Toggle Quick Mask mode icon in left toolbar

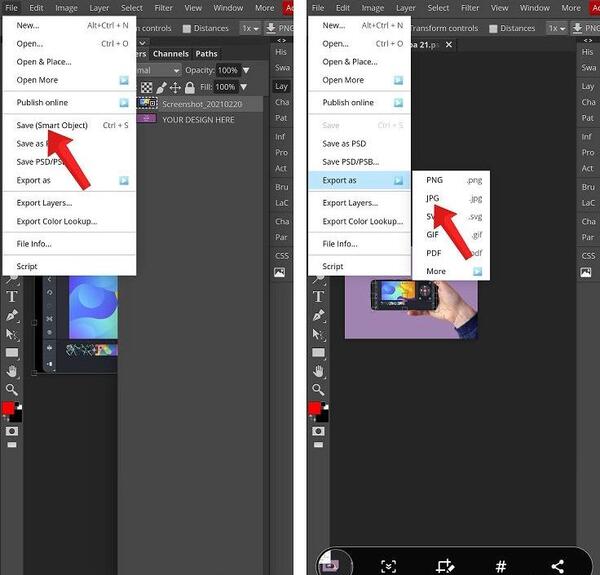pyautogui.click(x=12, y=431)
